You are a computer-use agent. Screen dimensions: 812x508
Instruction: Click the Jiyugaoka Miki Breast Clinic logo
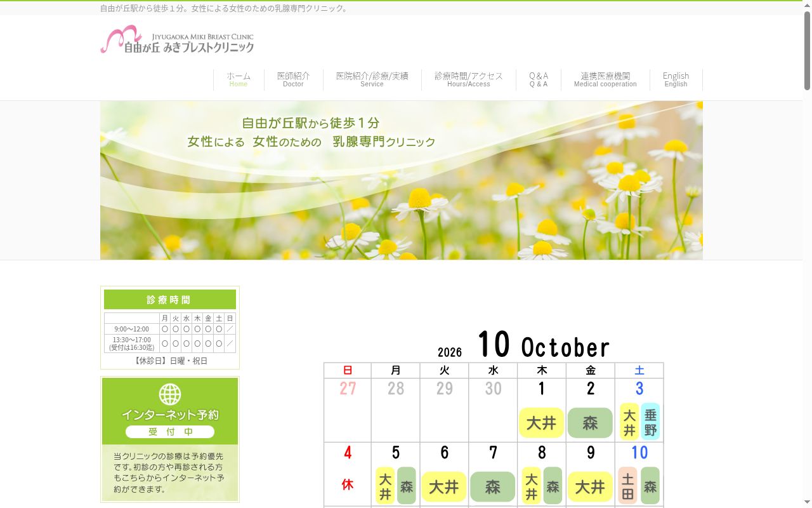177,39
